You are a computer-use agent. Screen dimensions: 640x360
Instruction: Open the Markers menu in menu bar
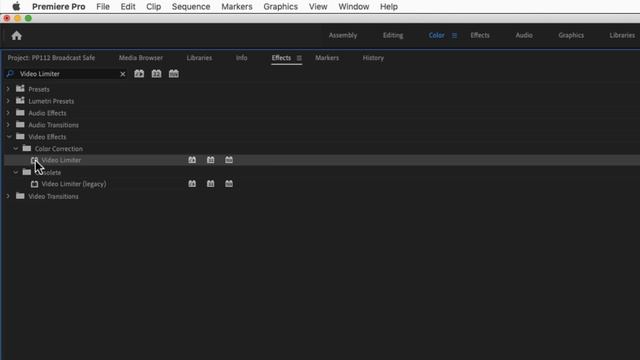pyautogui.click(x=237, y=7)
